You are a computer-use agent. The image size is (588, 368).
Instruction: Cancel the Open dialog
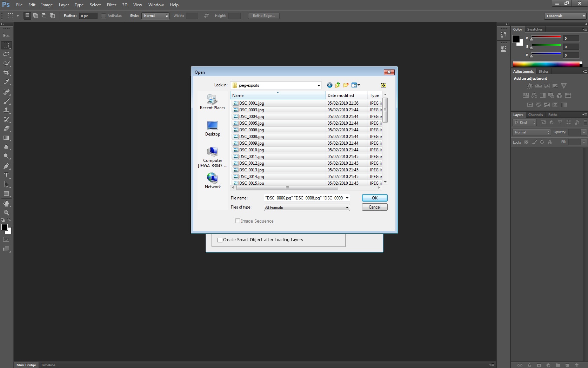(x=374, y=207)
